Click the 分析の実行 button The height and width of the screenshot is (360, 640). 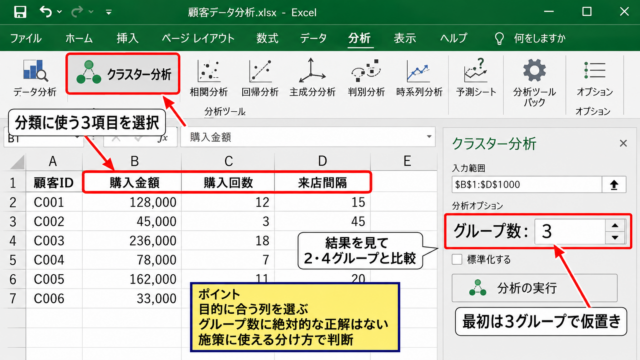[x=534, y=288]
